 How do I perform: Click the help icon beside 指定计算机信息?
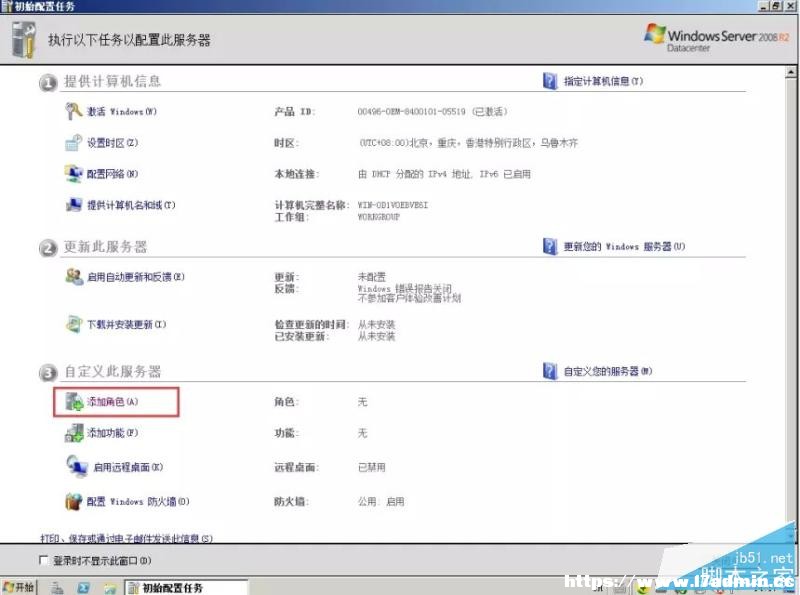click(550, 81)
